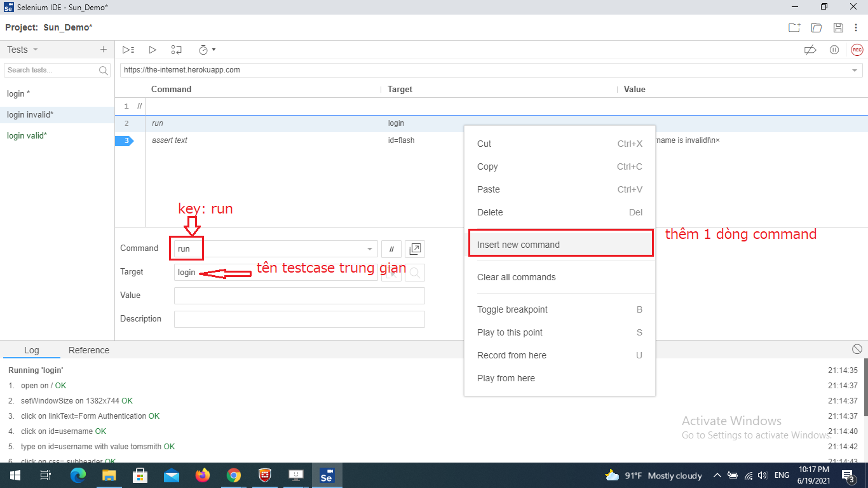Click the Command column header
Viewport: 868px width, 488px height.
pyautogui.click(x=172, y=90)
